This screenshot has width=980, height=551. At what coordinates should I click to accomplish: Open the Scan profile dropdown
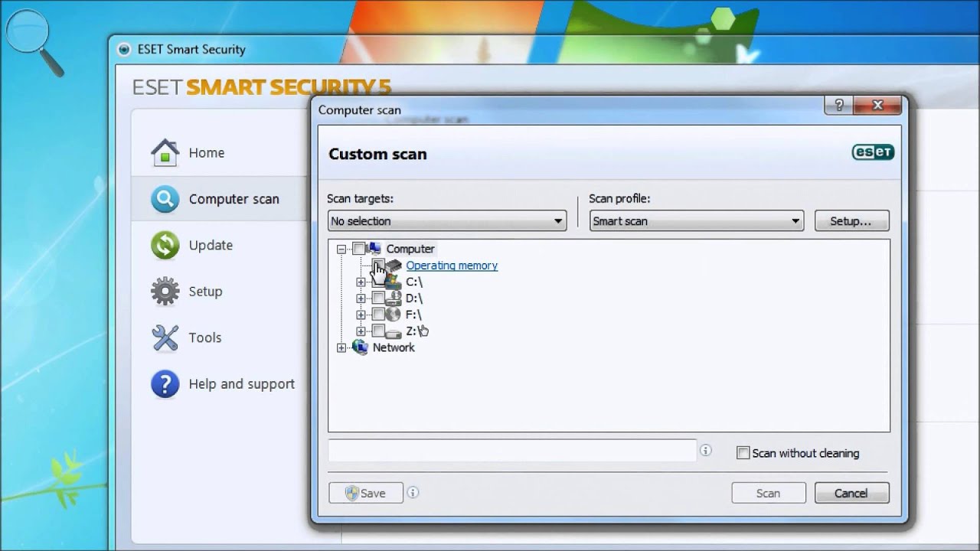[x=697, y=221]
